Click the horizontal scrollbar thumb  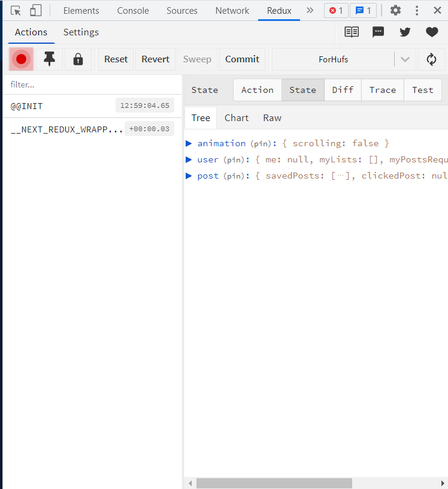pyautogui.click(x=274, y=484)
